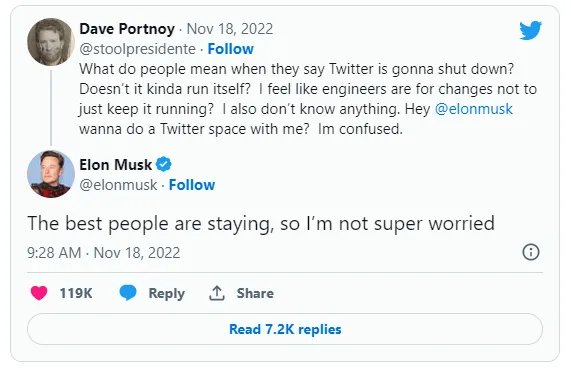Viewport: 571px width, 368px height.
Task: Open Read 7.2K replies button
Action: click(285, 329)
